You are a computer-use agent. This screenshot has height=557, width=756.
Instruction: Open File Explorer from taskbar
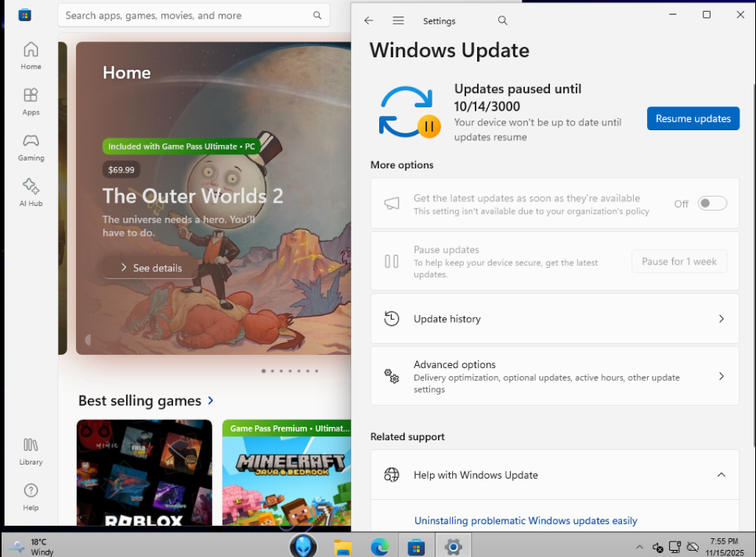pos(343,547)
